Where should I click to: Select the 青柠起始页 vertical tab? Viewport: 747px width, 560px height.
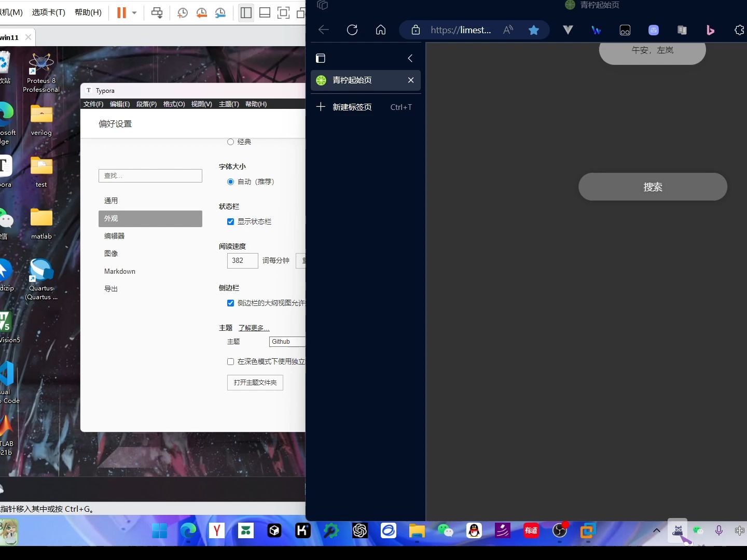tap(366, 80)
